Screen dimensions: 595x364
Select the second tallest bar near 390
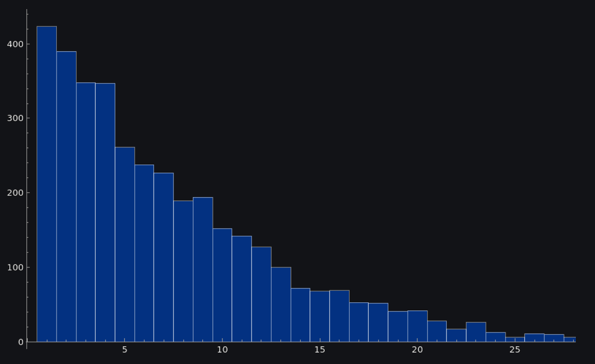pos(66,197)
